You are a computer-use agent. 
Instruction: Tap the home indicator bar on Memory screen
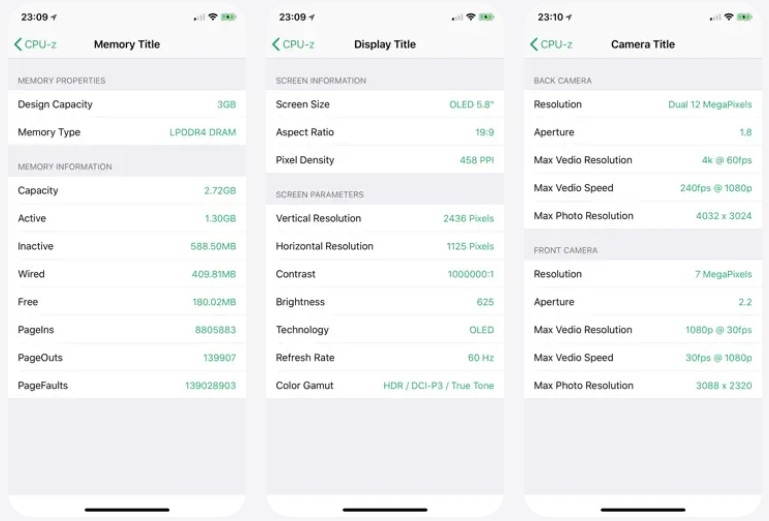click(x=127, y=510)
